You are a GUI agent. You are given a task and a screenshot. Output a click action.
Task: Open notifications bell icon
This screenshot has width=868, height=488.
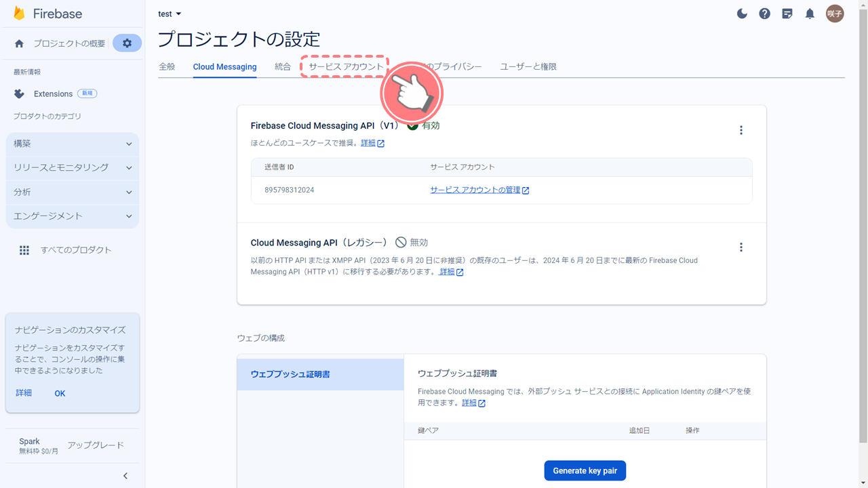click(810, 14)
